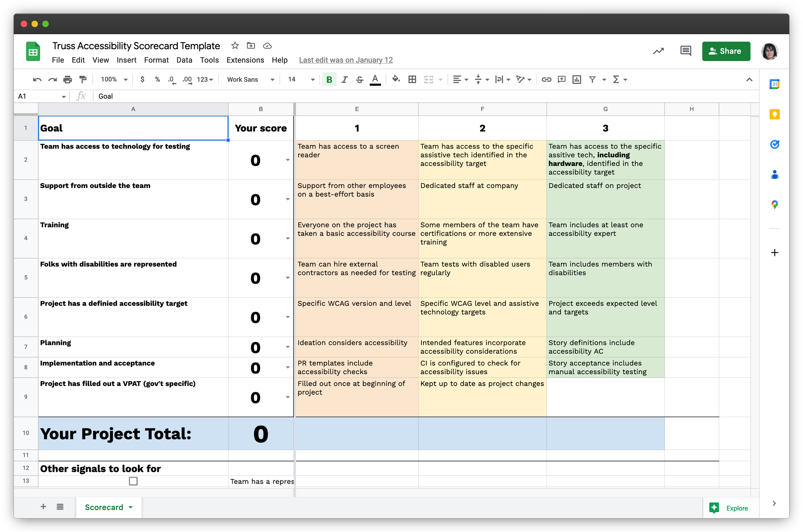Open version history via last edit link
Image resolution: width=803 pixels, height=532 pixels.
pyautogui.click(x=346, y=60)
